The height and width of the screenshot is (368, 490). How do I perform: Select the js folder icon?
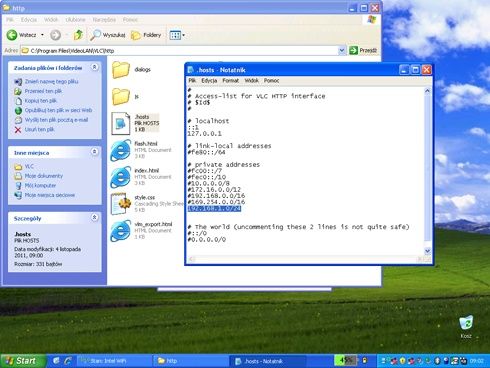pyautogui.click(x=121, y=97)
